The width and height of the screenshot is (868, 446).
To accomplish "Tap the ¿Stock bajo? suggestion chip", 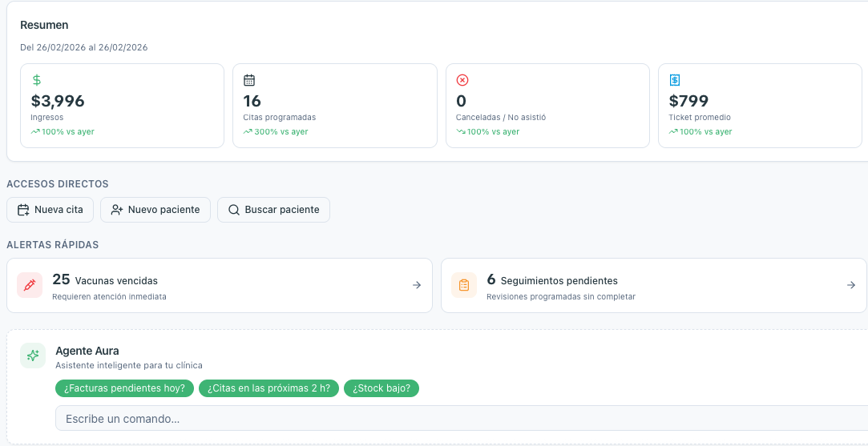I will [x=382, y=388].
